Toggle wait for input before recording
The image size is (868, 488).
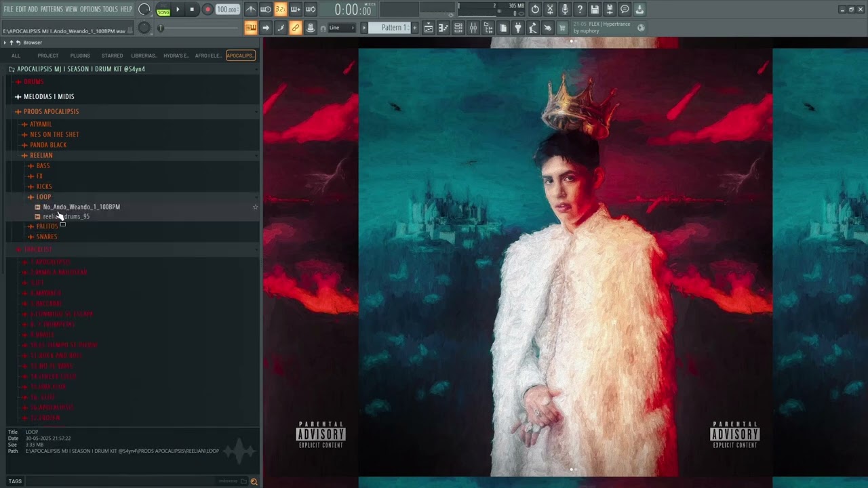(266, 9)
